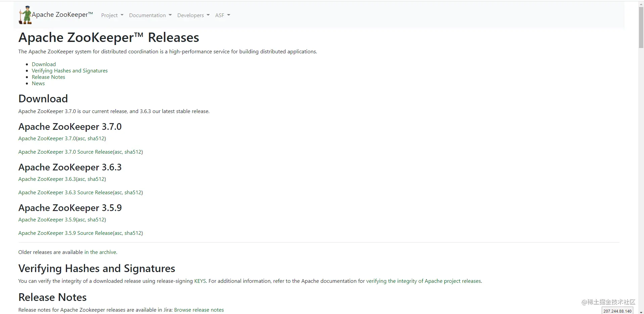Viewport: 644px width, 314px height.
Task: Download Apache ZooKeeper 3.5.9 Source Release
Action: (x=65, y=233)
